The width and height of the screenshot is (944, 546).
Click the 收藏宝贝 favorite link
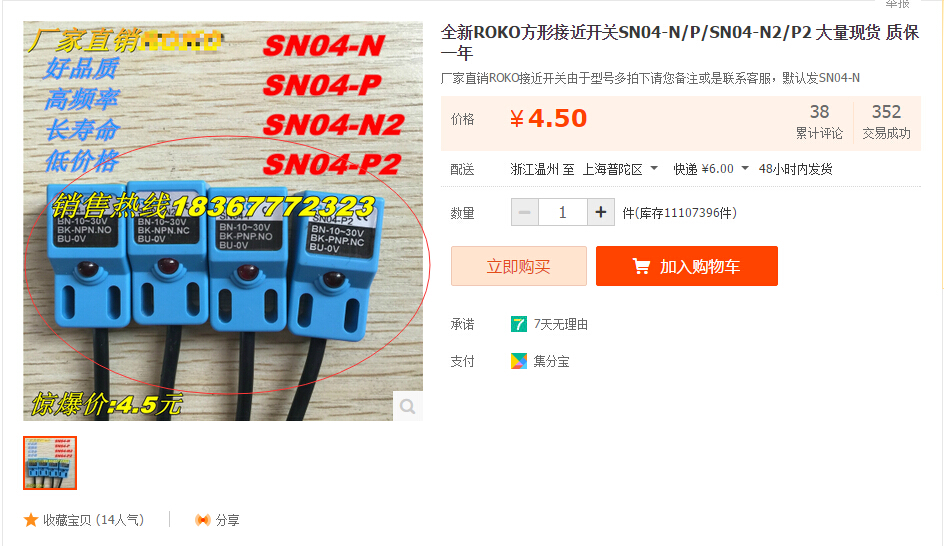coord(93,520)
